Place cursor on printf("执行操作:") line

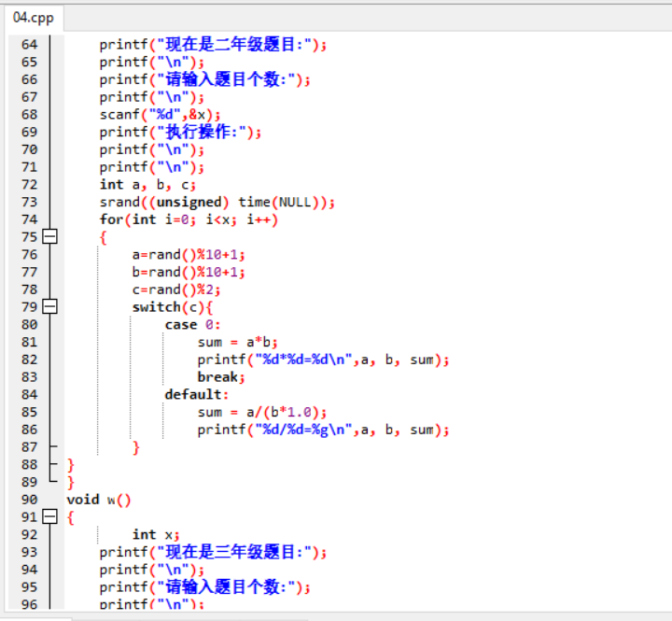coord(180,132)
